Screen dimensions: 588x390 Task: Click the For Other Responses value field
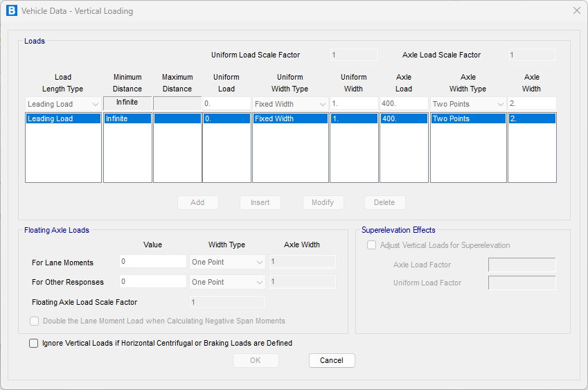[153, 282]
